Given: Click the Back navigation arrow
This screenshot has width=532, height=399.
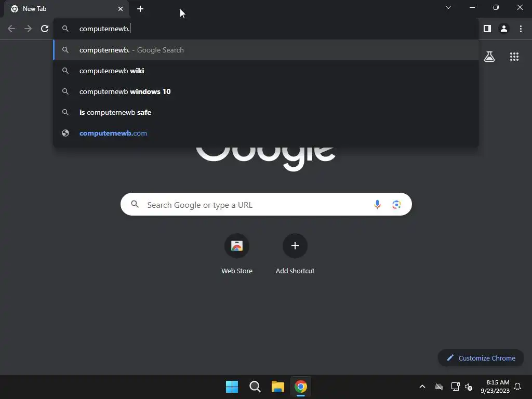Looking at the screenshot, I should point(11,29).
